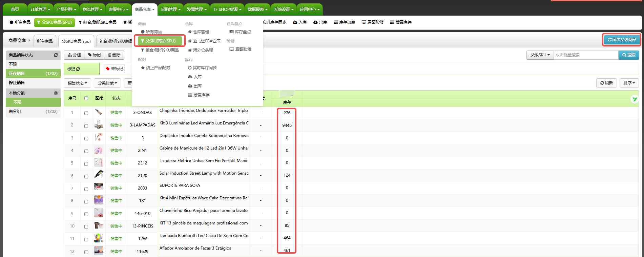644x257 pixels.
Task: Open product thumbnail for row 12W
Action: 99,238
